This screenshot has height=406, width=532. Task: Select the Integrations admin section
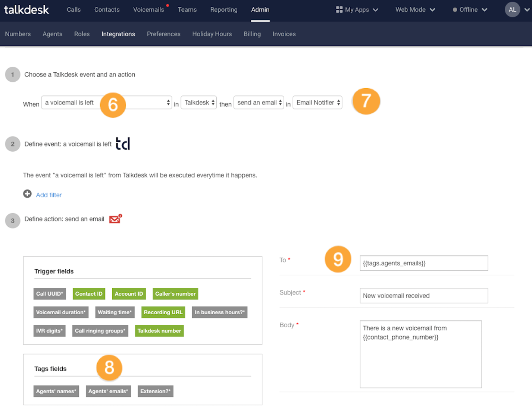[x=118, y=34]
